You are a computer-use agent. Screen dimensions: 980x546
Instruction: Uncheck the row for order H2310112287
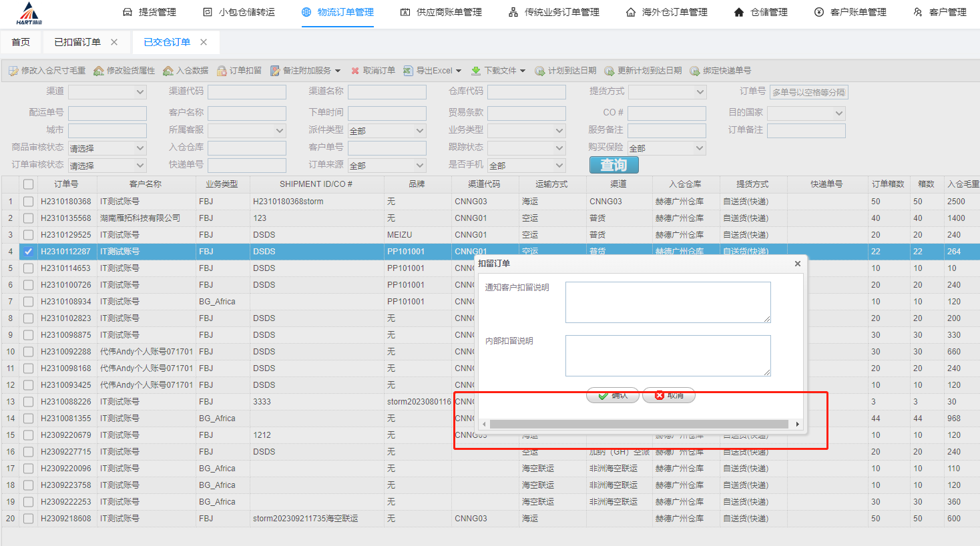(28, 252)
